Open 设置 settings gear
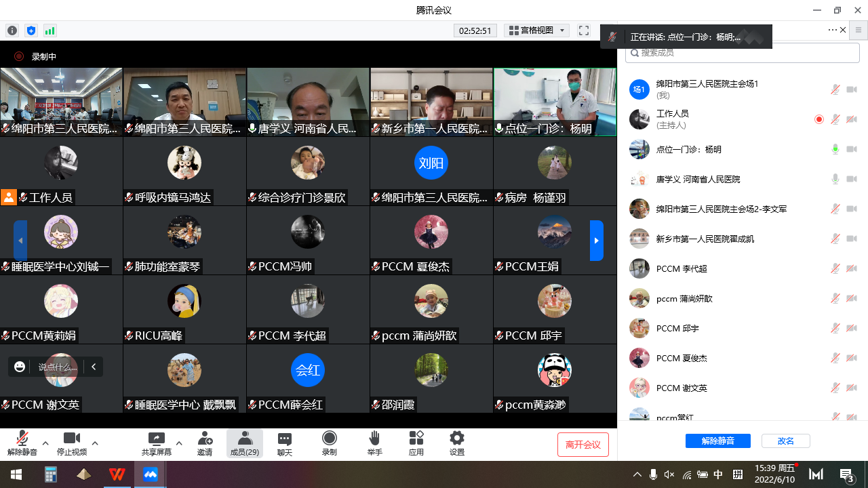 pyautogui.click(x=457, y=439)
